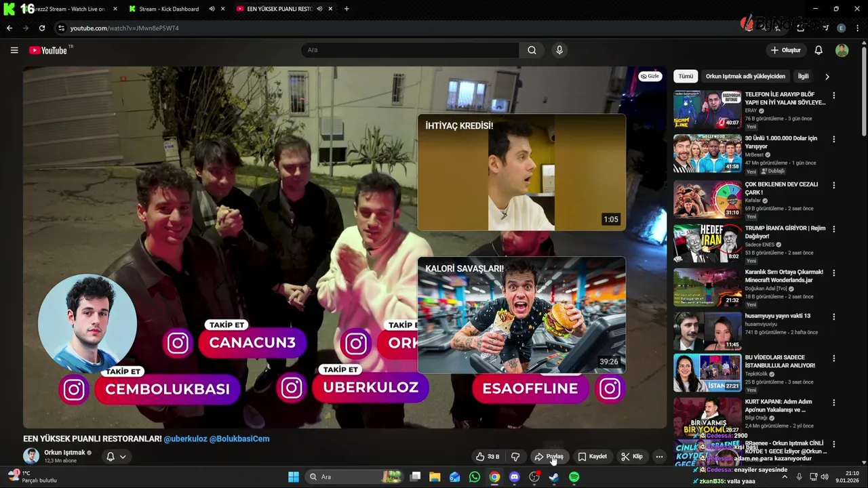Click the YouTube search magnifier button
This screenshot has height=488, width=868.
532,50
